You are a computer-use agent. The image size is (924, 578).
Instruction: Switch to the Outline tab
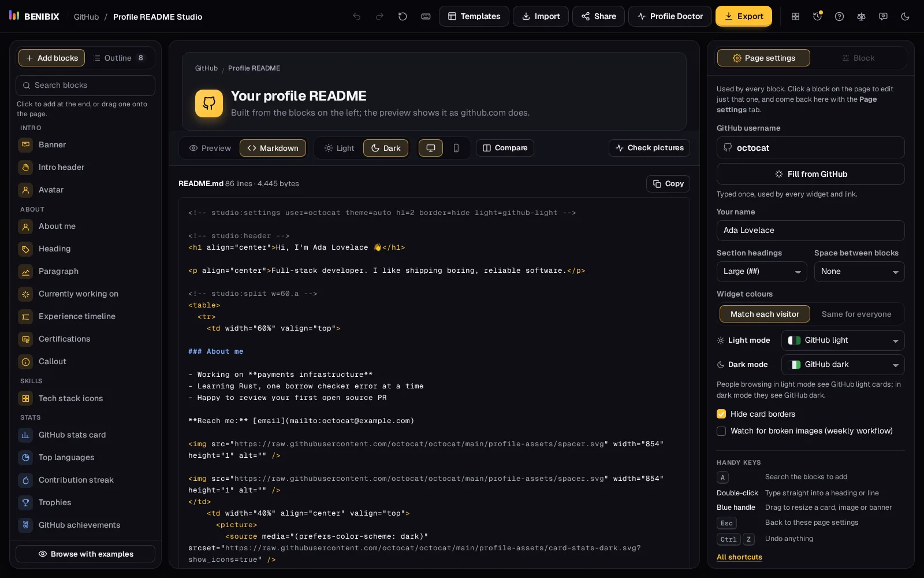click(x=119, y=58)
